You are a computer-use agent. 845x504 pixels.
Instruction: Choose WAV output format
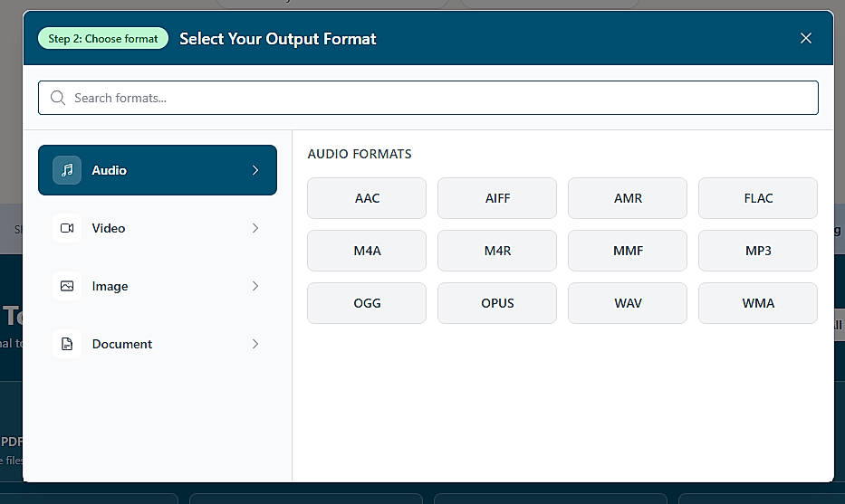coord(628,303)
